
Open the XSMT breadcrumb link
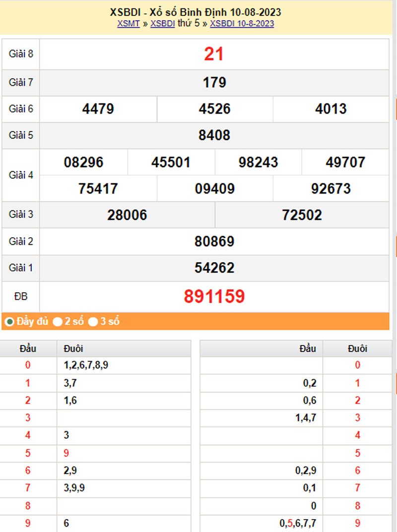pos(128,23)
